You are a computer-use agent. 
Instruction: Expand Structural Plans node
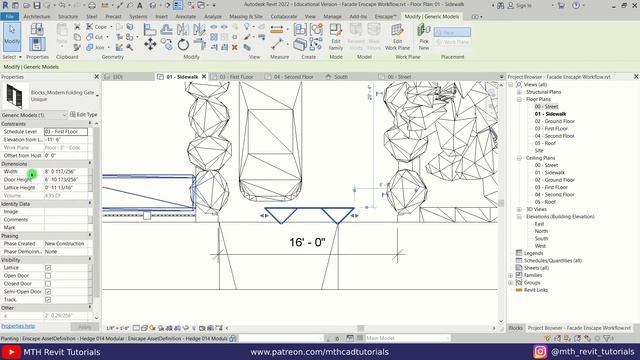pyautogui.click(x=520, y=92)
